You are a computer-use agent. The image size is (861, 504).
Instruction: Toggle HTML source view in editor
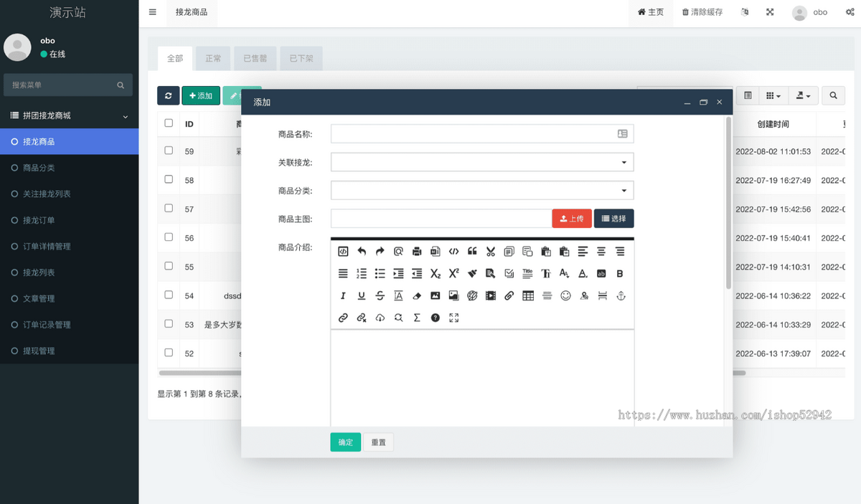[343, 252]
